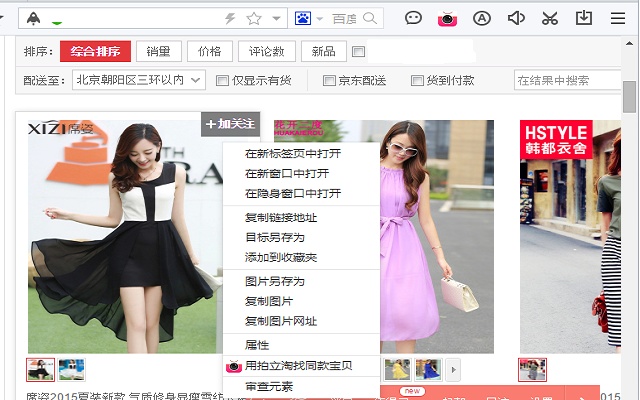Sort by 综合排序

pyautogui.click(x=96, y=51)
